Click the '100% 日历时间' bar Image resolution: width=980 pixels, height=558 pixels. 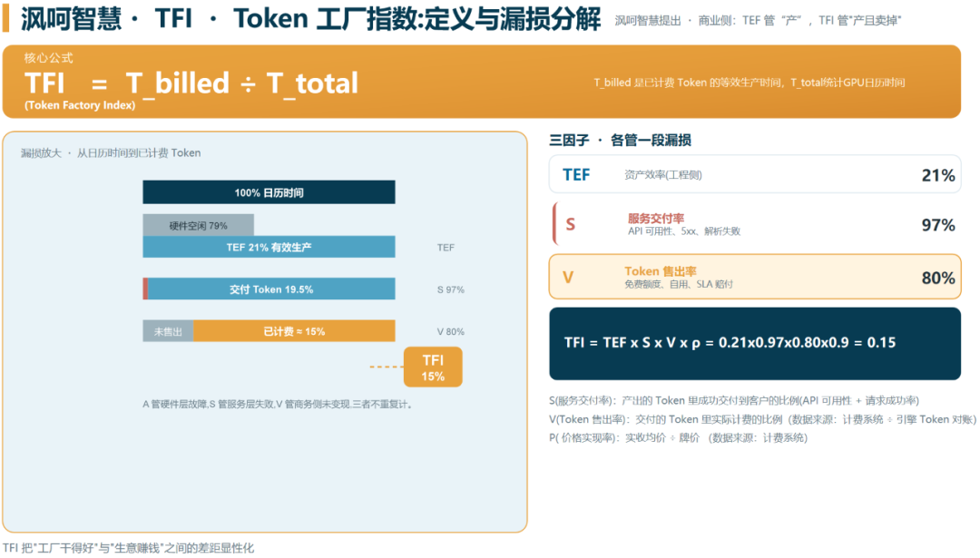coord(269,192)
